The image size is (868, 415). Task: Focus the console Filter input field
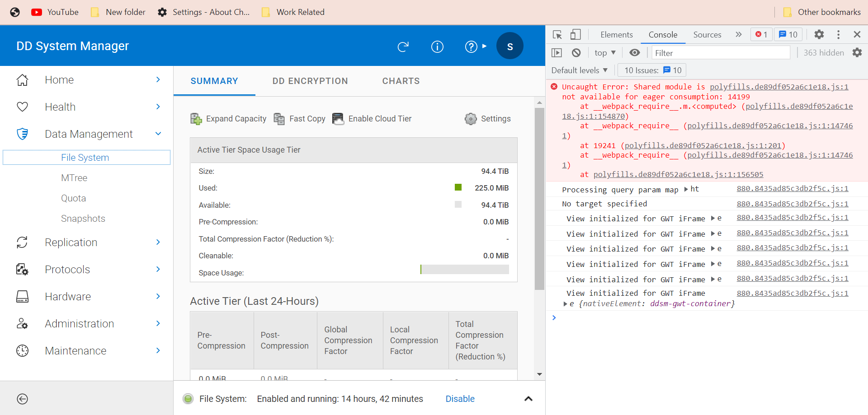pyautogui.click(x=721, y=53)
